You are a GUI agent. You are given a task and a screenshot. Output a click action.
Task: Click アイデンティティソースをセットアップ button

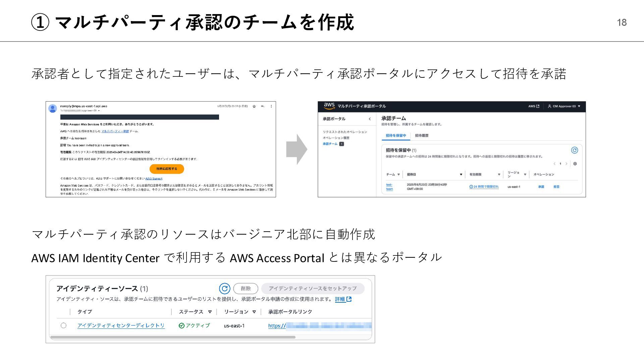point(313,289)
